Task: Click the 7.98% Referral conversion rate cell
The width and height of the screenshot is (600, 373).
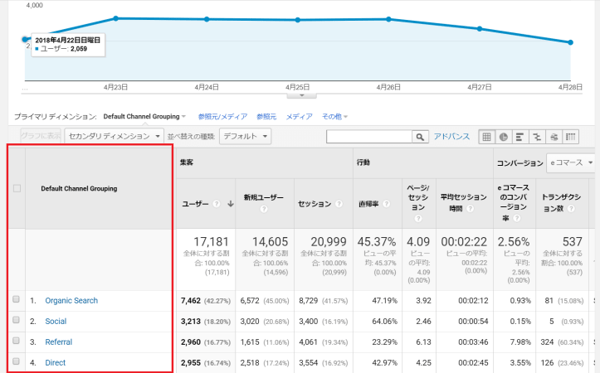Action: pyautogui.click(x=520, y=342)
